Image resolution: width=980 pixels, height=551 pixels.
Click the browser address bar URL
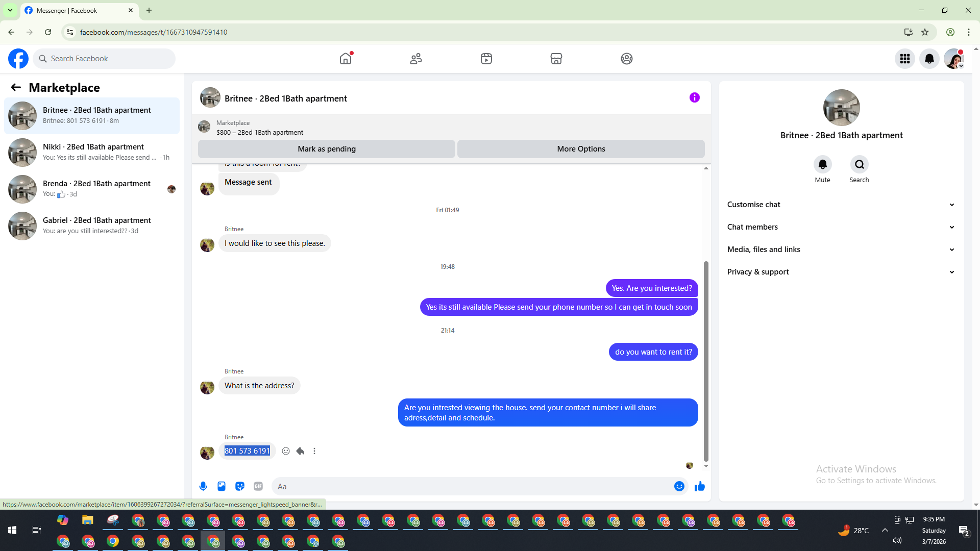(154, 32)
